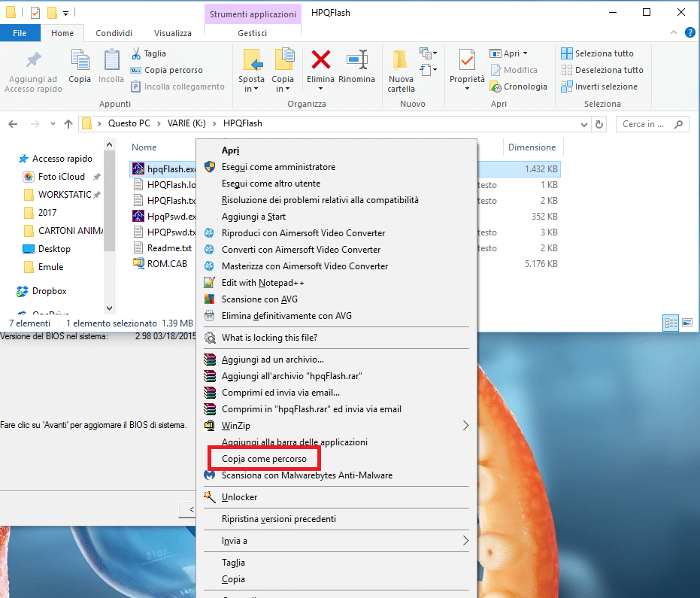Viewport: 700px width, 598px height.
Task: Refresh the folder view
Action: tap(599, 125)
